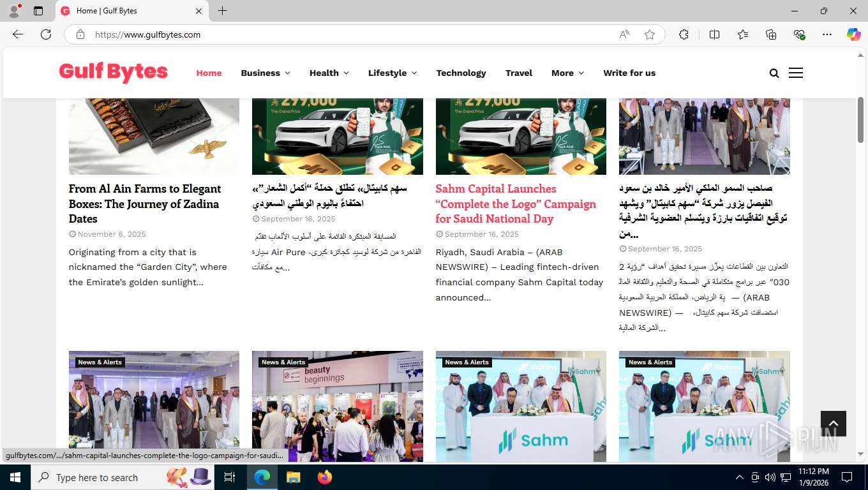Open Browser essentials heart icon

click(799, 34)
